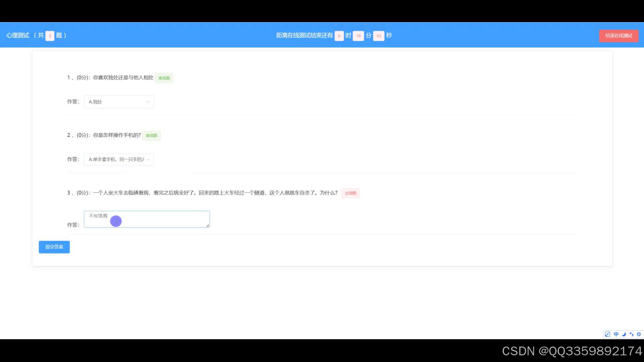Open input method settings gear

tap(639, 334)
